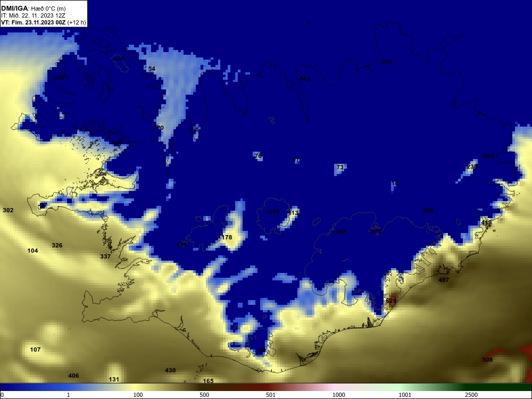Select the colour scale label 1000
Image resolution: width=532 pixels, height=399 pixels.
pyautogui.click(x=338, y=395)
